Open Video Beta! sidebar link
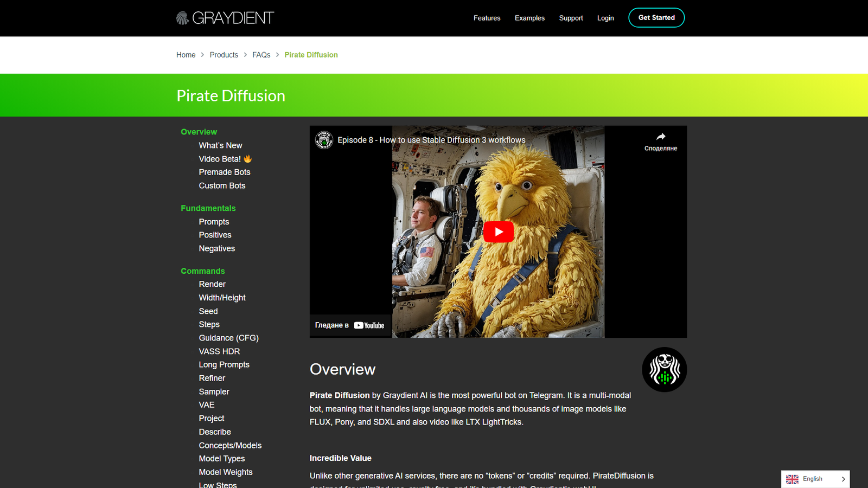The image size is (868, 488). (225, 159)
